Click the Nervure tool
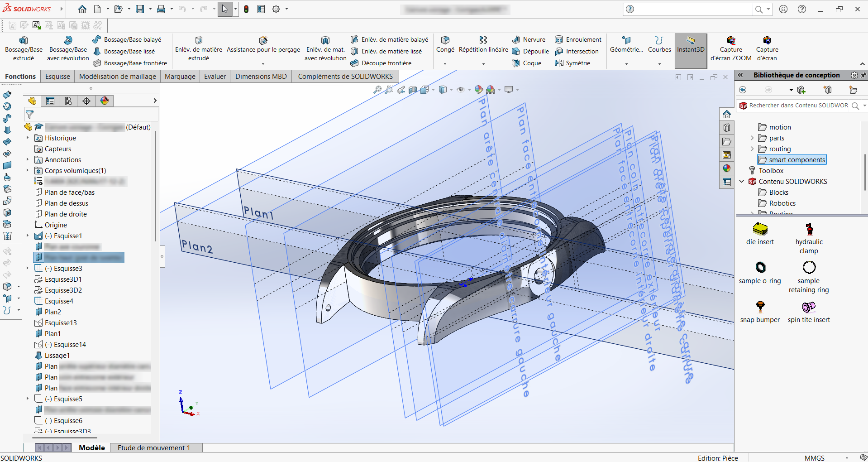Viewport: 868px width, 462px height. coord(529,40)
